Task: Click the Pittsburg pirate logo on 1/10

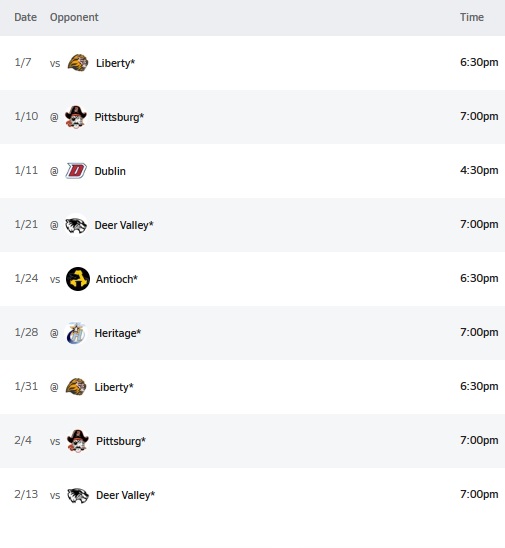Action: (x=76, y=117)
